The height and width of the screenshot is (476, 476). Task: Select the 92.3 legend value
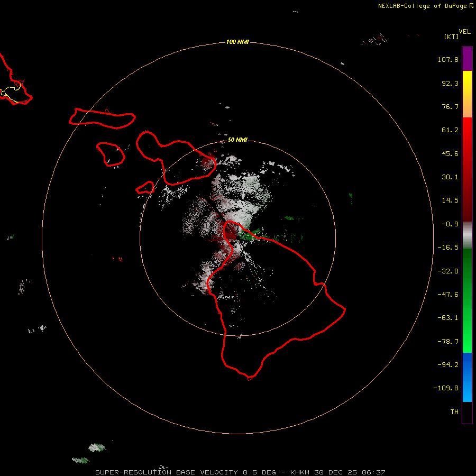click(x=450, y=83)
